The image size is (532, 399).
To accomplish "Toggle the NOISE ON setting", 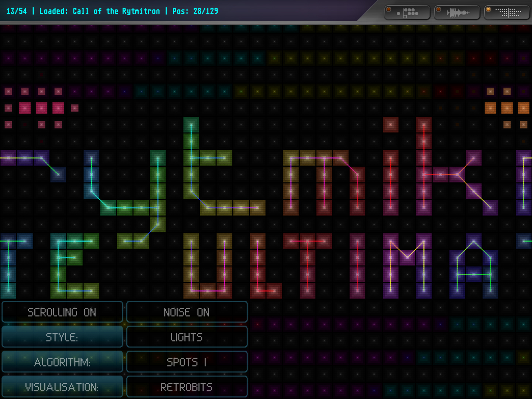I will [x=187, y=312].
